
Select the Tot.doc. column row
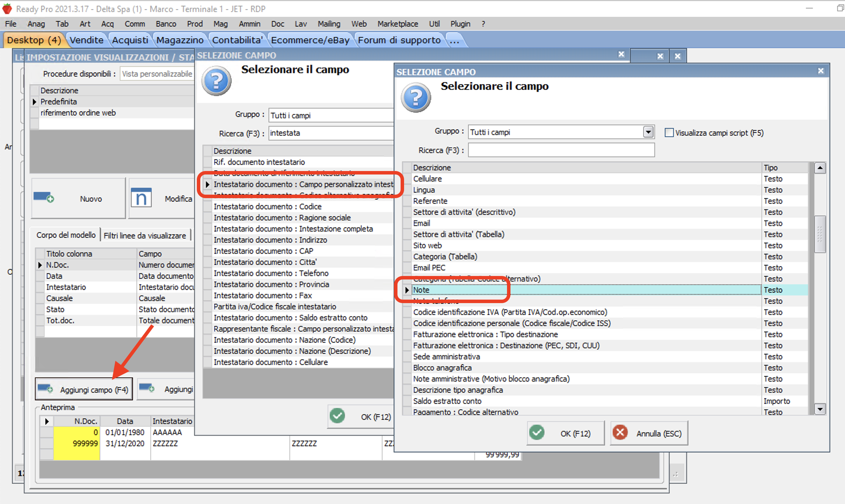tap(120, 320)
